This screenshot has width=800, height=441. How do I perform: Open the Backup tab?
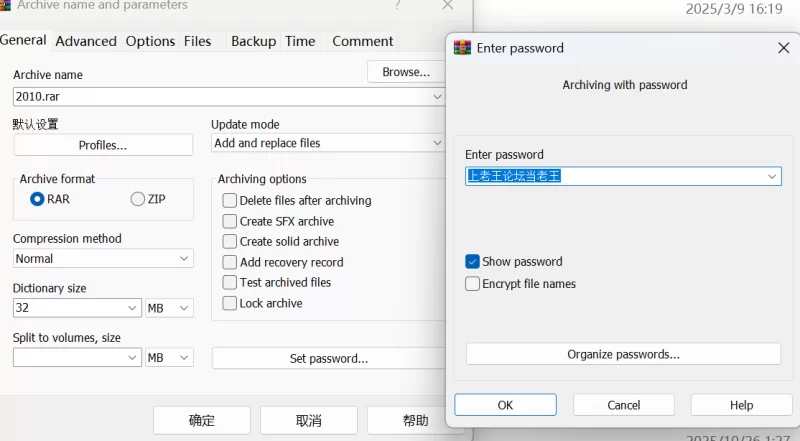253,41
